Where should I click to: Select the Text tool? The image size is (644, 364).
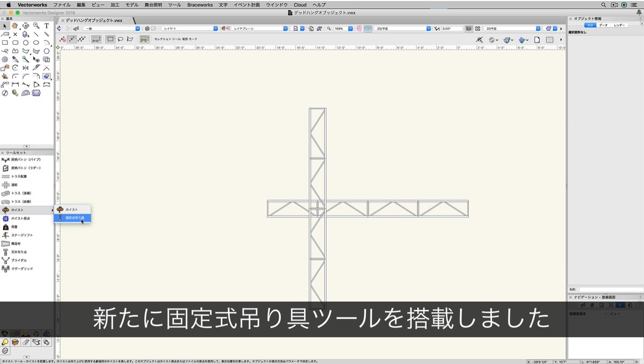46,25
